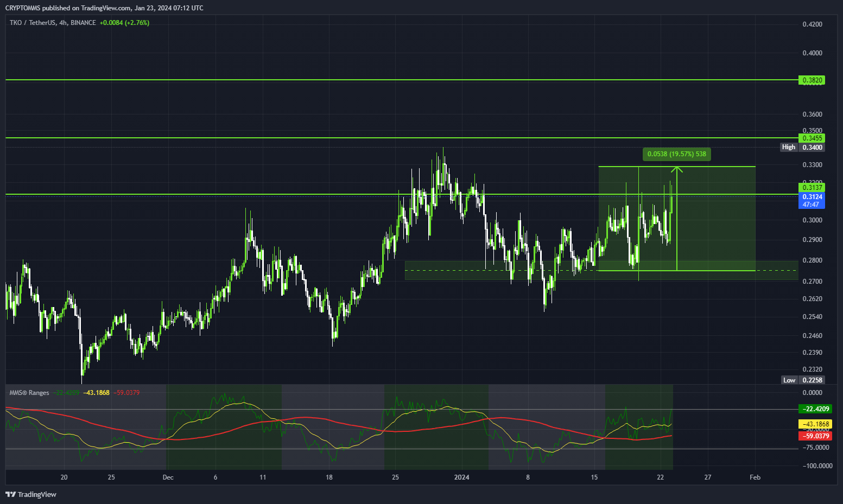Viewport: 843px width, 504px height.
Task: Click the 0.3300 price axis label
Action: click(812, 165)
